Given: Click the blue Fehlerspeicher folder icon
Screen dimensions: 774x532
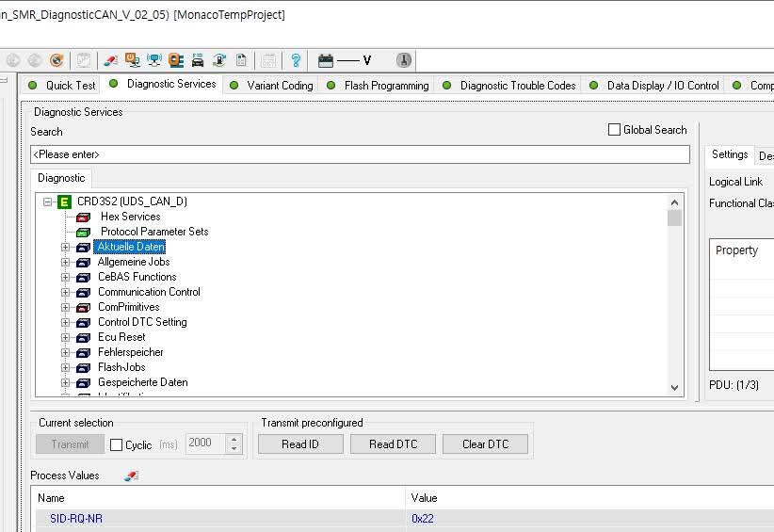Looking at the screenshot, I should pyautogui.click(x=84, y=353).
